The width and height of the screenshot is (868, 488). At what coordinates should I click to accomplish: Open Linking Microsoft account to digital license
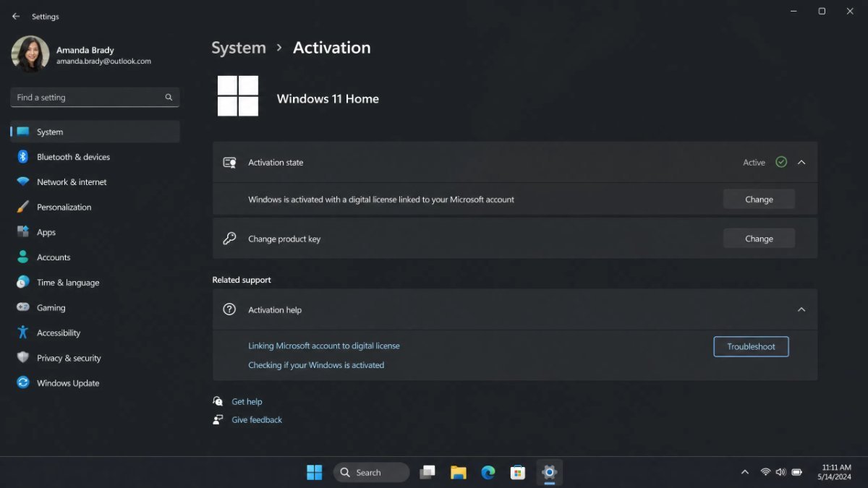[x=324, y=346]
